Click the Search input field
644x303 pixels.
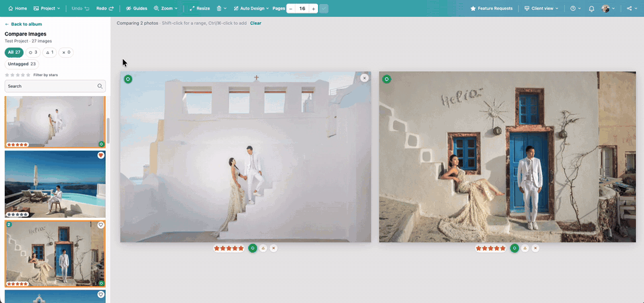pos(55,87)
